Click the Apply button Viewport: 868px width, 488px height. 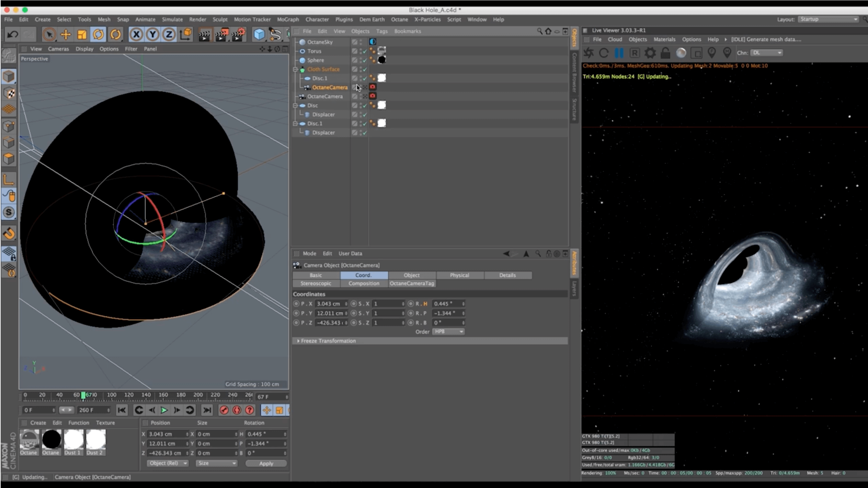click(x=266, y=463)
